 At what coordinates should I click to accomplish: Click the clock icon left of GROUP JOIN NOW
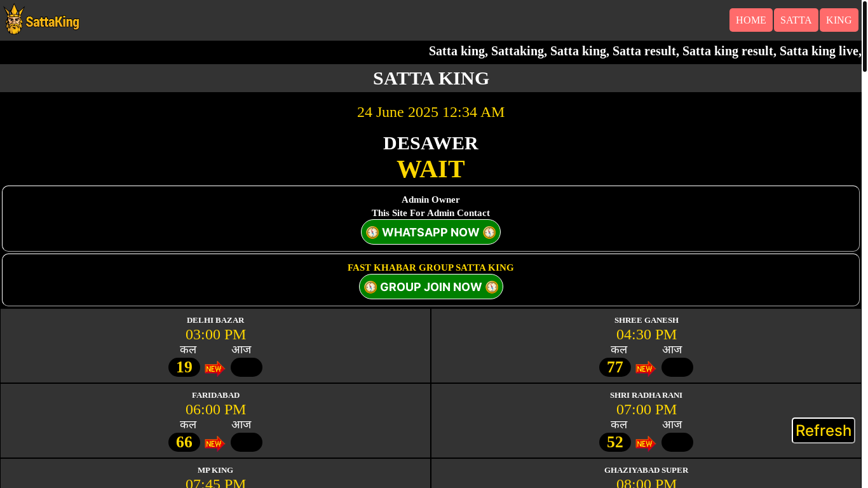[x=370, y=287]
